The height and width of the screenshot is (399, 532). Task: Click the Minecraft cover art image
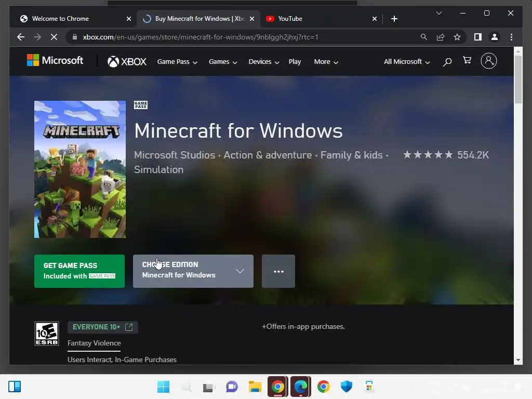pos(79,169)
